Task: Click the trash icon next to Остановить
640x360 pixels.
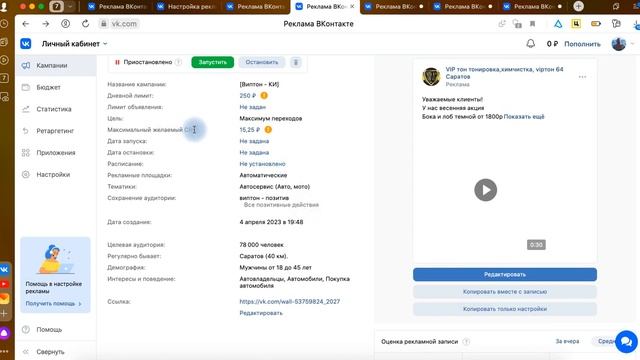Action: (296, 62)
